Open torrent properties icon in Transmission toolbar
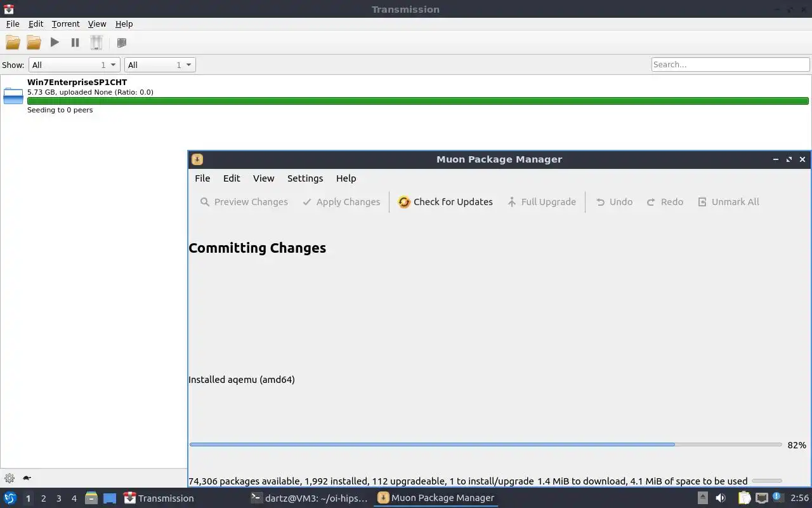Viewport: 812px width, 508px height. [x=122, y=43]
